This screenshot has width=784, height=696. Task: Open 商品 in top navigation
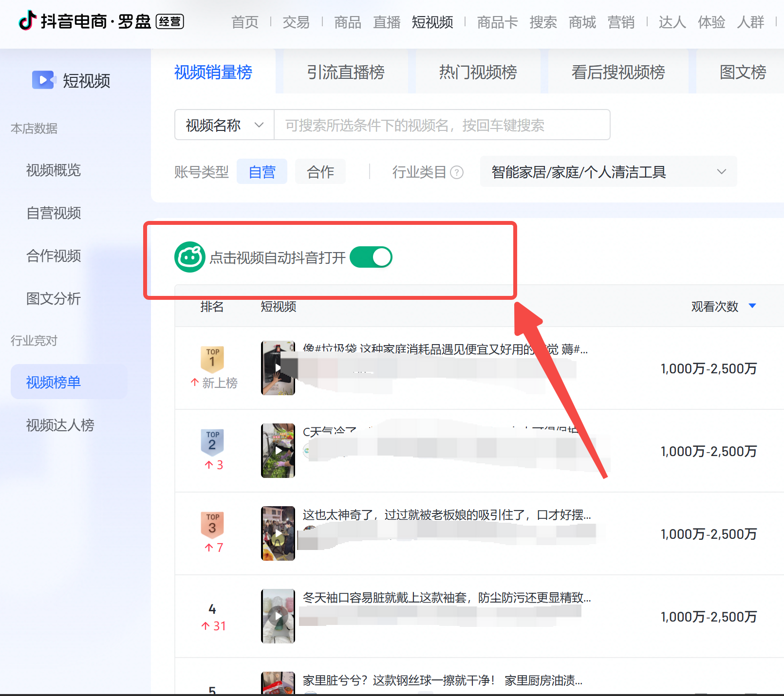pos(348,22)
